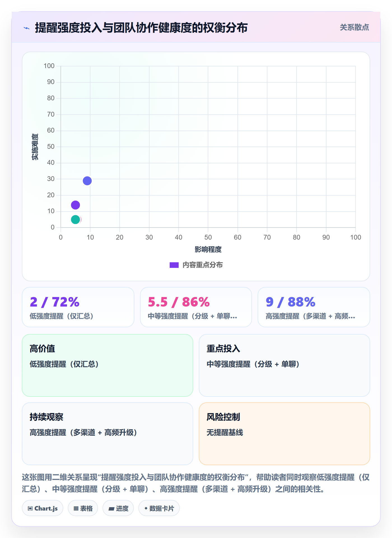Select the teal scatter point in the chart

coord(75,219)
